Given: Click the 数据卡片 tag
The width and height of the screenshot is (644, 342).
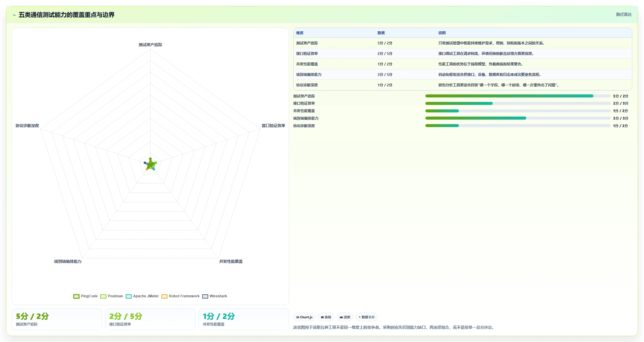Looking at the screenshot, I should click(x=367, y=317).
